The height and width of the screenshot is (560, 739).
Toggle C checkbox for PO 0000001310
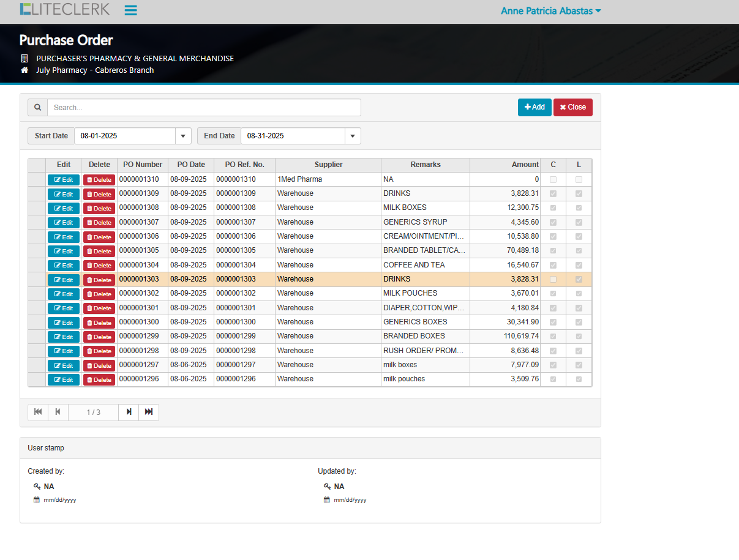click(x=553, y=180)
